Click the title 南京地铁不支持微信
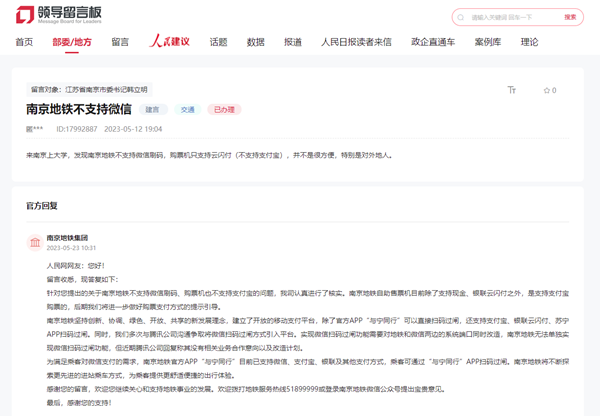 click(x=79, y=109)
